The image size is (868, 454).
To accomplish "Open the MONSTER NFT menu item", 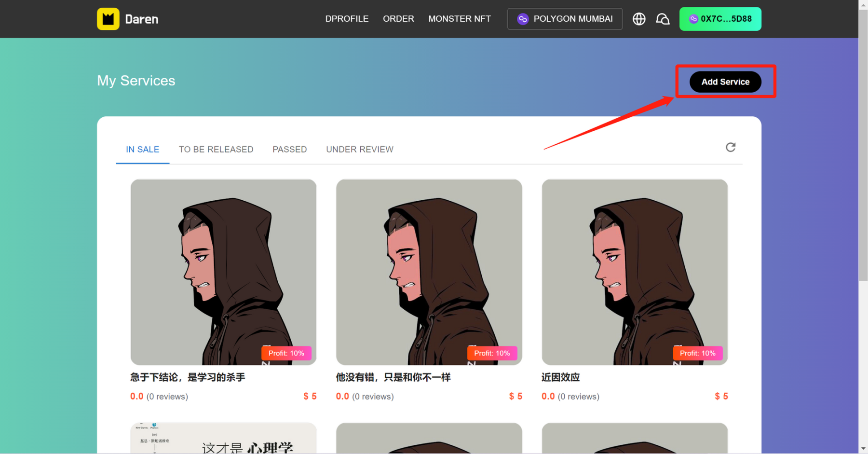I will coord(459,19).
